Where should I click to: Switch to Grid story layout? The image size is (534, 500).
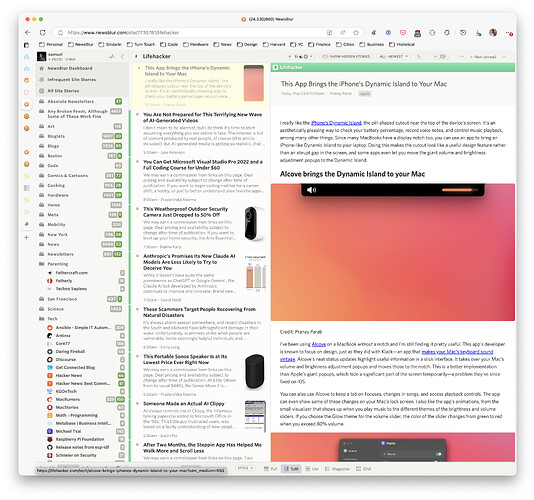(x=363, y=469)
